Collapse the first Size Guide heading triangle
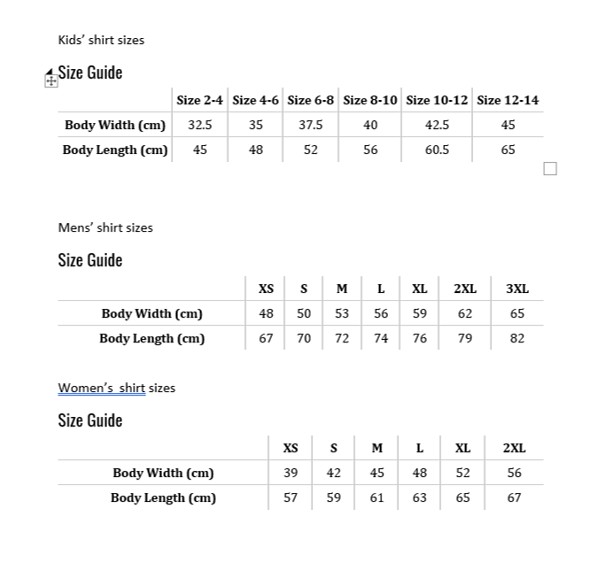 [52, 70]
